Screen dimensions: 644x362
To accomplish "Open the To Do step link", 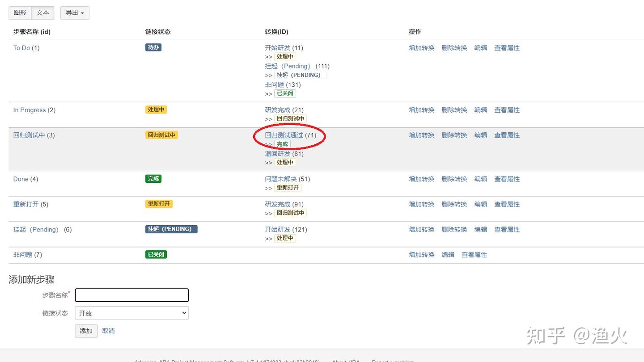I will click(21, 48).
